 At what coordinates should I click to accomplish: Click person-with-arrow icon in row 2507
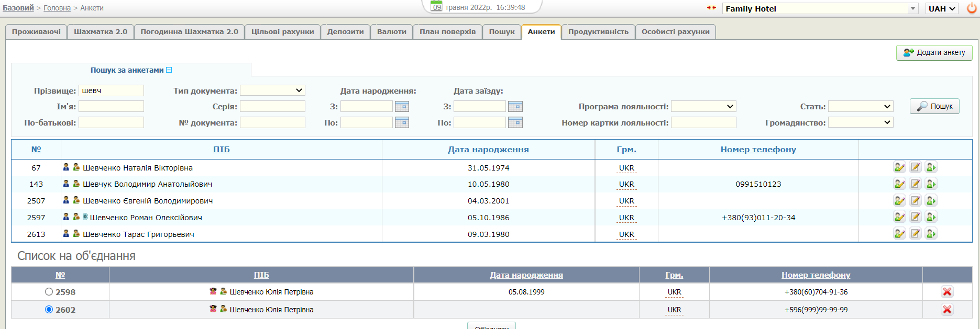pos(931,201)
